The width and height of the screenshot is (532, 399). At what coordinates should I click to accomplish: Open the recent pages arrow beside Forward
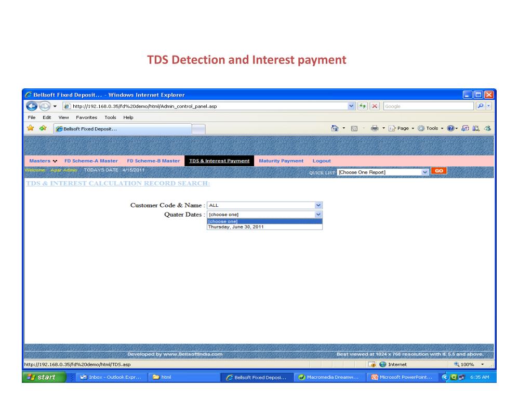point(55,106)
